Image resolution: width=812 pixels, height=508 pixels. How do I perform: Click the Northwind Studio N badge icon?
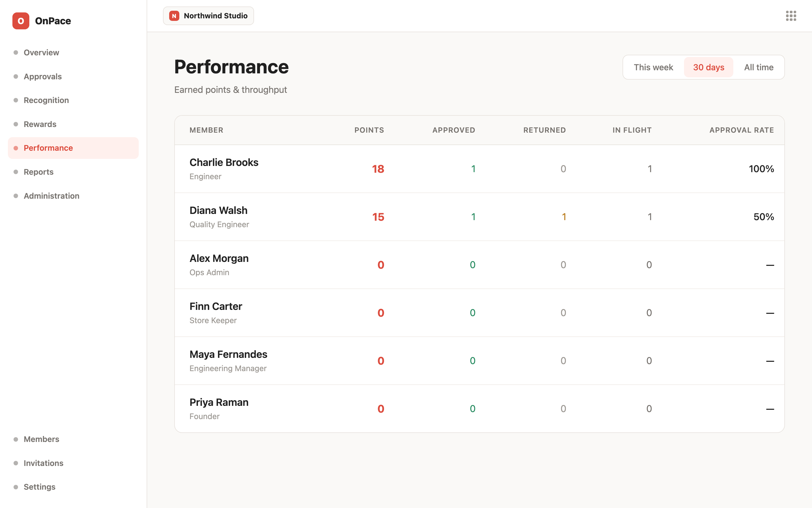pyautogui.click(x=174, y=16)
